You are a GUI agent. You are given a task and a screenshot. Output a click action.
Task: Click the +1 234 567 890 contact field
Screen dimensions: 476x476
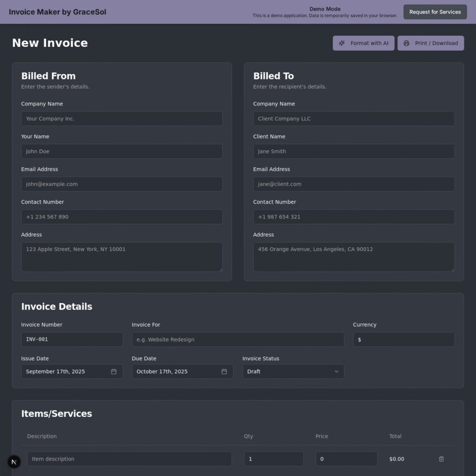[x=122, y=217]
